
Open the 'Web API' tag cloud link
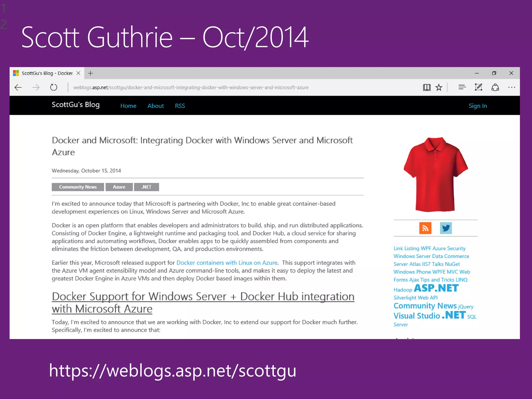pos(428,298)
